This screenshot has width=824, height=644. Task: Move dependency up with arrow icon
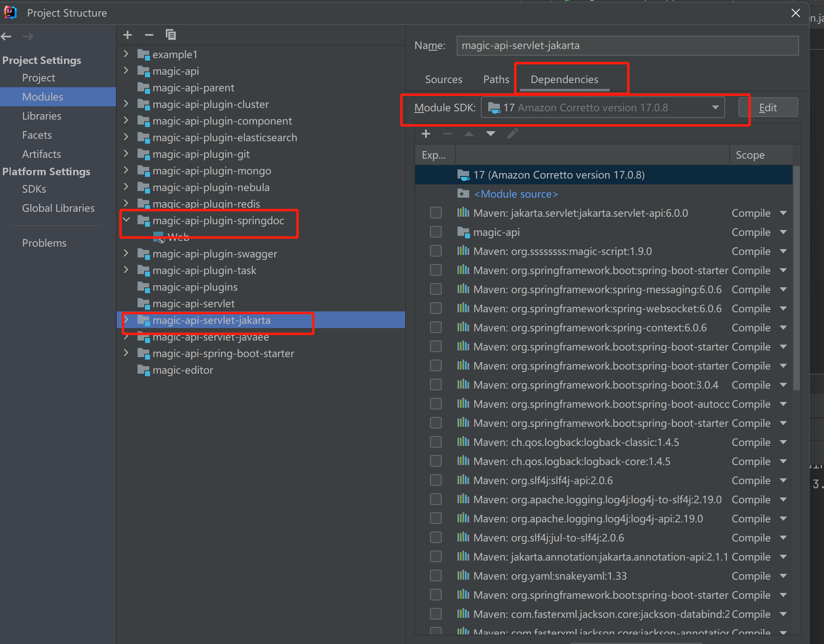(x=469, y=134)
